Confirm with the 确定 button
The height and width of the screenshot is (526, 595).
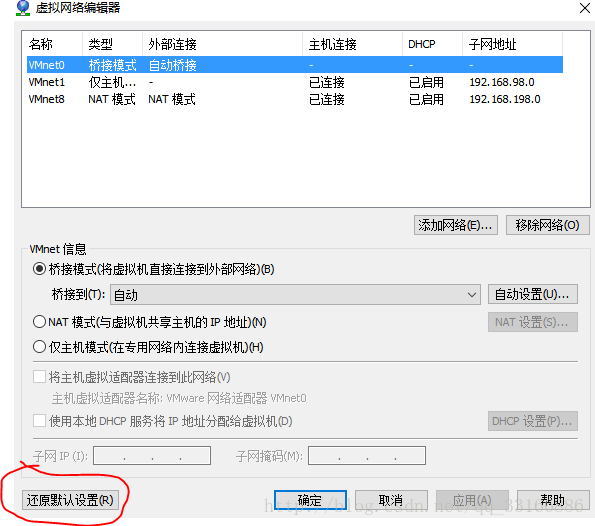click(x=310, y=500)
